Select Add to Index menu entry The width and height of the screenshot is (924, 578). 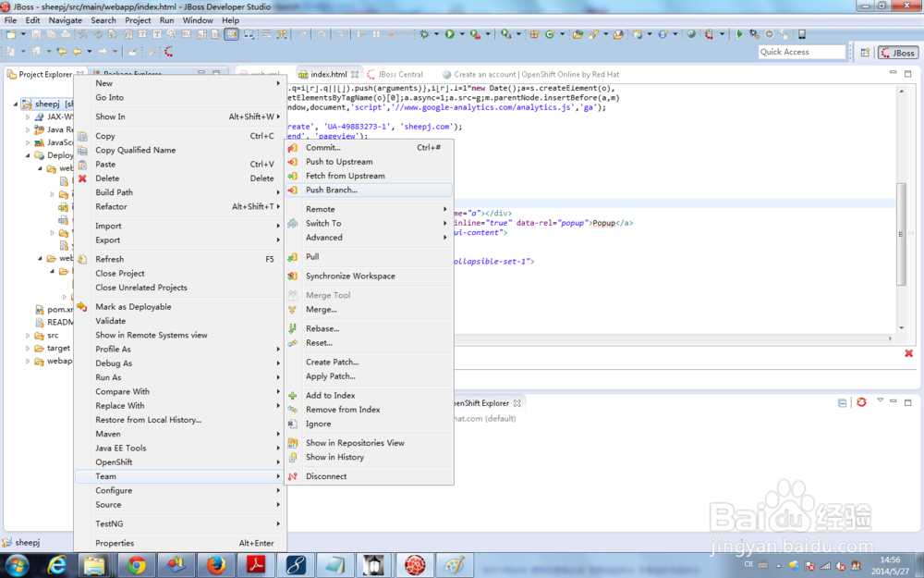click(x=369, y=395)
